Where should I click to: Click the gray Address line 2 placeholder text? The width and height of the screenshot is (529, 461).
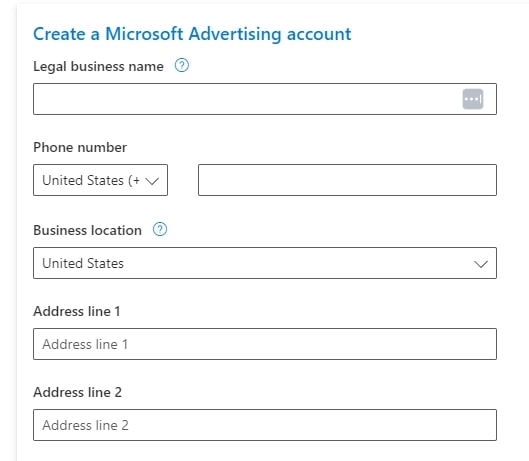coord(85,425)
